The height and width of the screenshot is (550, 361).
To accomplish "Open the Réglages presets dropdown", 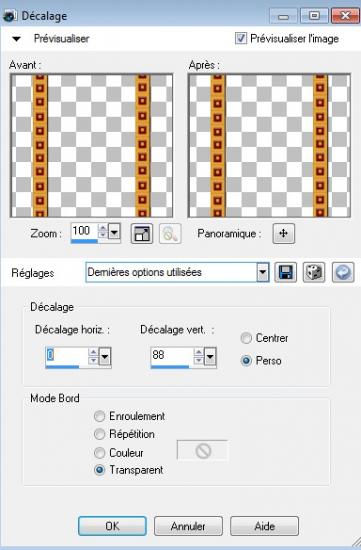I will pyautogui.click(x=262, y=272).
